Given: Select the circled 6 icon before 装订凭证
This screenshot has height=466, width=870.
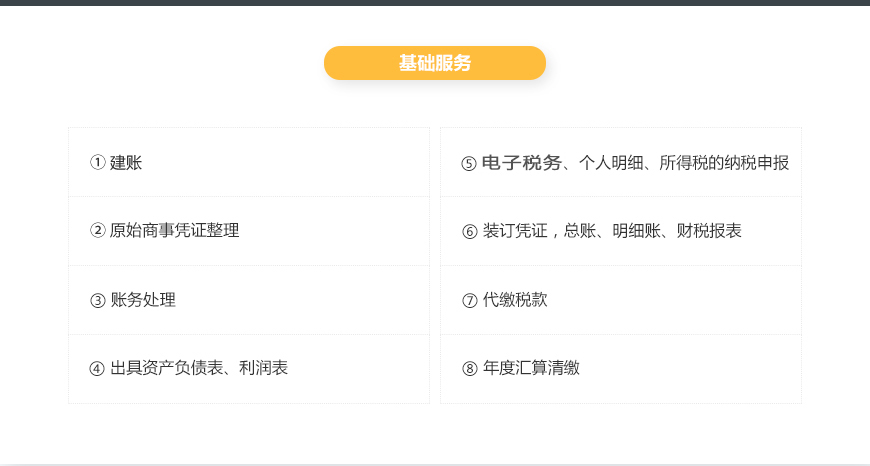Looking at the screenshot, I should (x=469, y=231).
